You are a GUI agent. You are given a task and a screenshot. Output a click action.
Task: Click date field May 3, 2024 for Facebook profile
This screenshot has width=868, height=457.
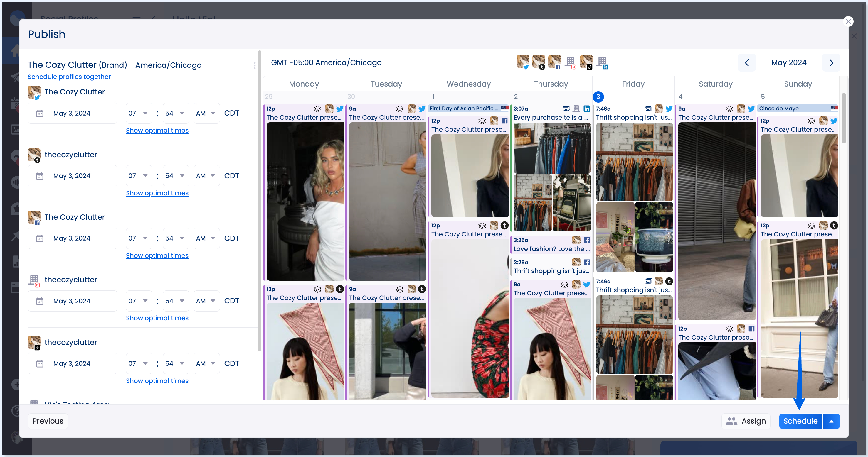click(x=73, y=238)
